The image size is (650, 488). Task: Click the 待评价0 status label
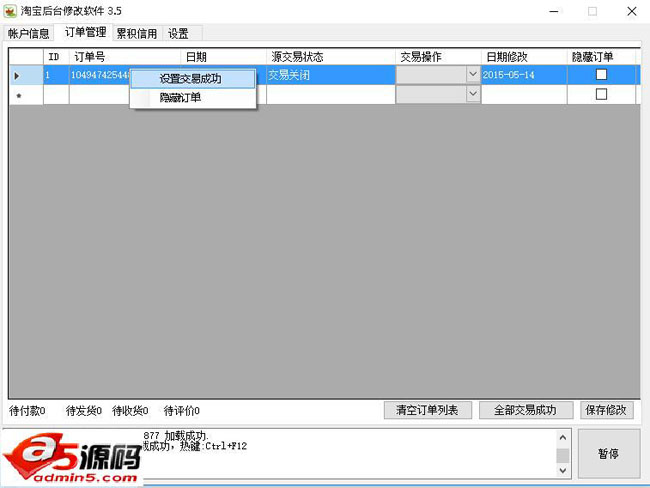click(182, 411)
